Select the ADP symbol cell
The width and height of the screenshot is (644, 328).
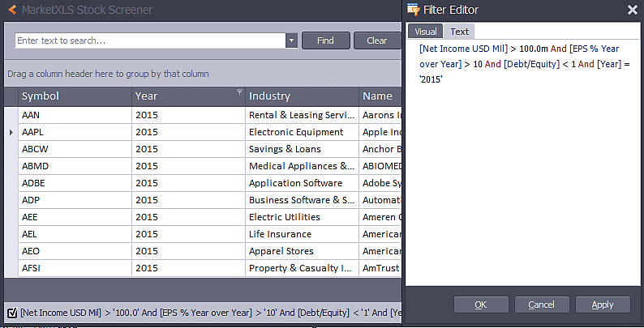75,200
